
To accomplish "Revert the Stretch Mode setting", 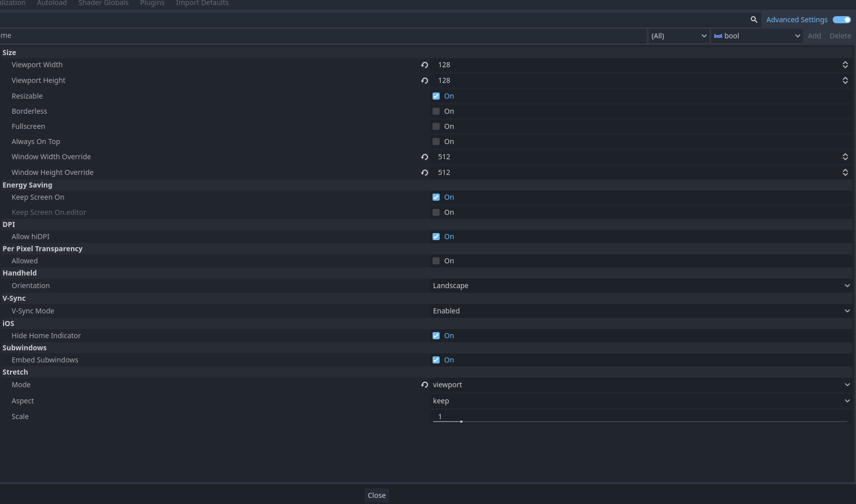I will pyautogui.click(x=424, y=385).
